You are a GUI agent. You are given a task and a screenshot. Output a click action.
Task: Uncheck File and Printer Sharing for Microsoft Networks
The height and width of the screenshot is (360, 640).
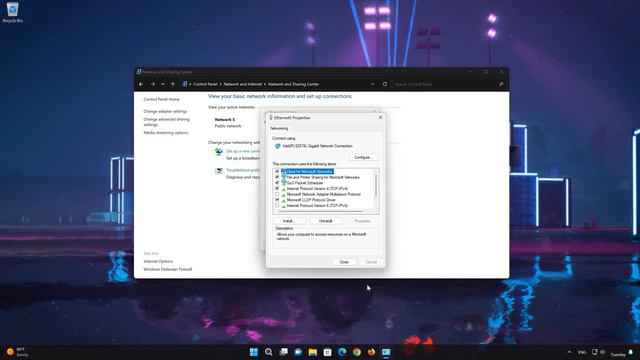[277, 177]
